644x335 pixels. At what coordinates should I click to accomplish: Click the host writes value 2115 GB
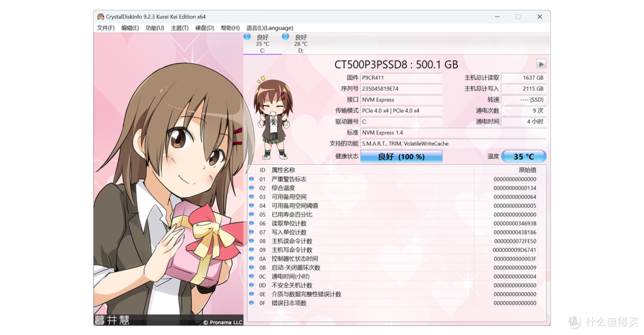(x=524, y=88)
